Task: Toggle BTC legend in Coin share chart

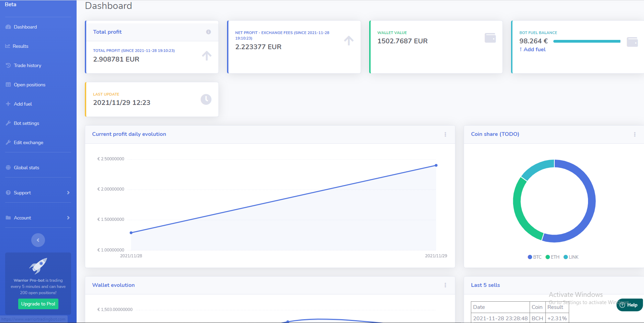Action: [534, 257]
